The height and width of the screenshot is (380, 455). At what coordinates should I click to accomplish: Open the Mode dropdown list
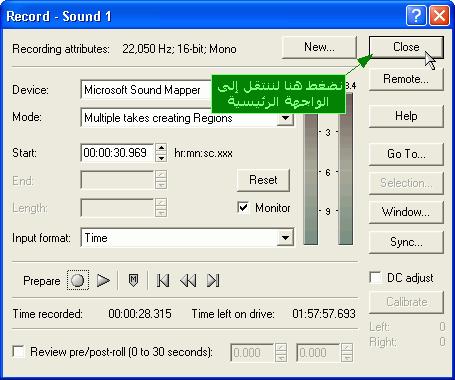(x=285, y=118)
